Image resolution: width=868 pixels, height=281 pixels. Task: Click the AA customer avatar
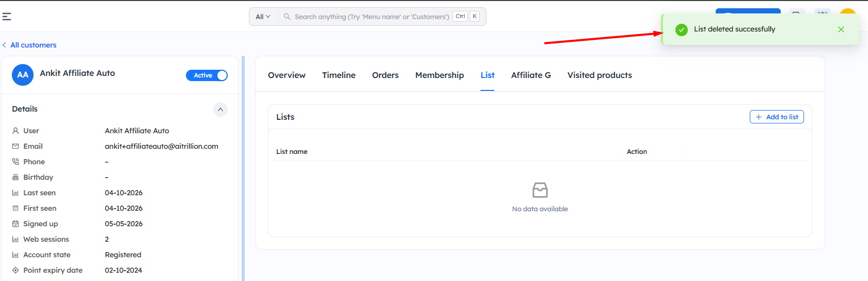click(x=23, y=75)
